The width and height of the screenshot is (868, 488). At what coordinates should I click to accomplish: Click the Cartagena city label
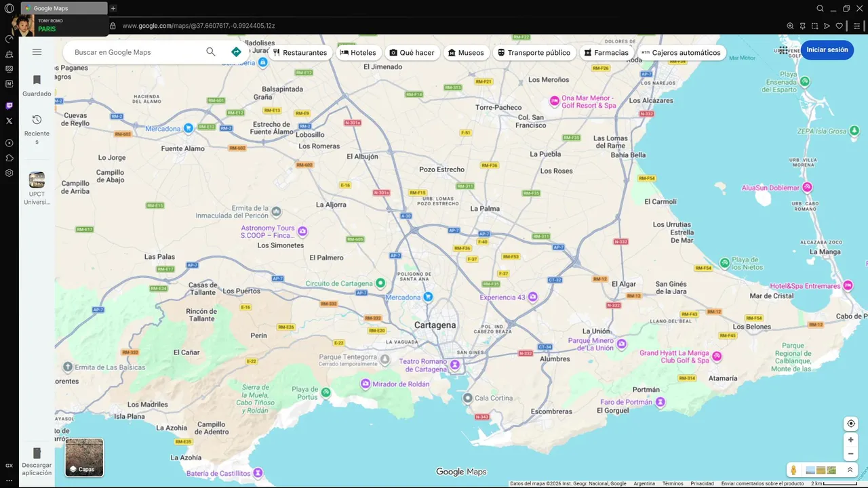(x=435, y=325)
